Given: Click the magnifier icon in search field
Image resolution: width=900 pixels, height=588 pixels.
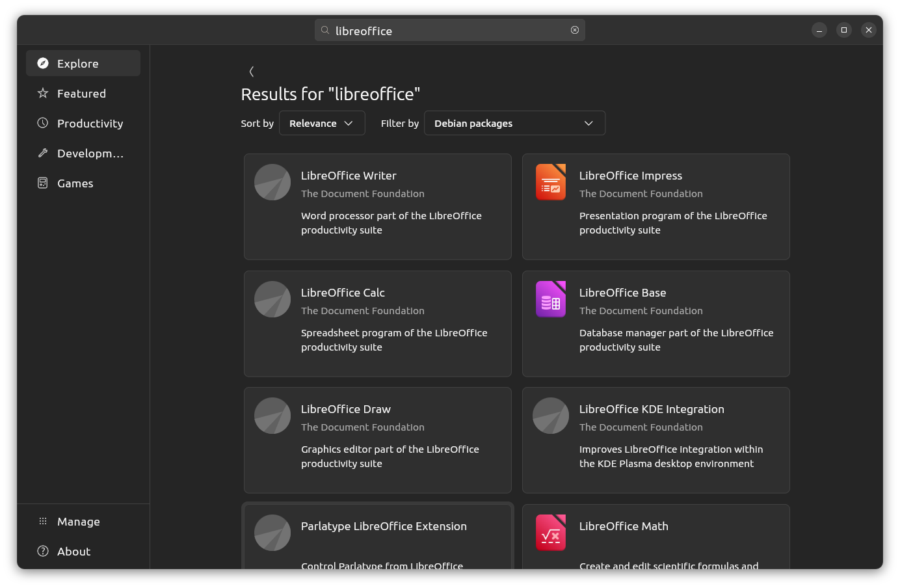Looking at the screenshot, I should tap(325, 30).
